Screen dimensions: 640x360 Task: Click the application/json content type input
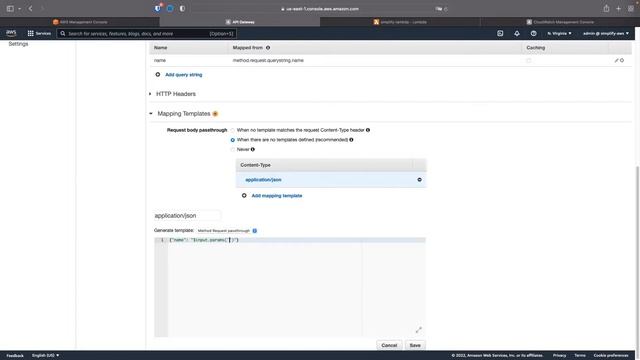[187, 216]
